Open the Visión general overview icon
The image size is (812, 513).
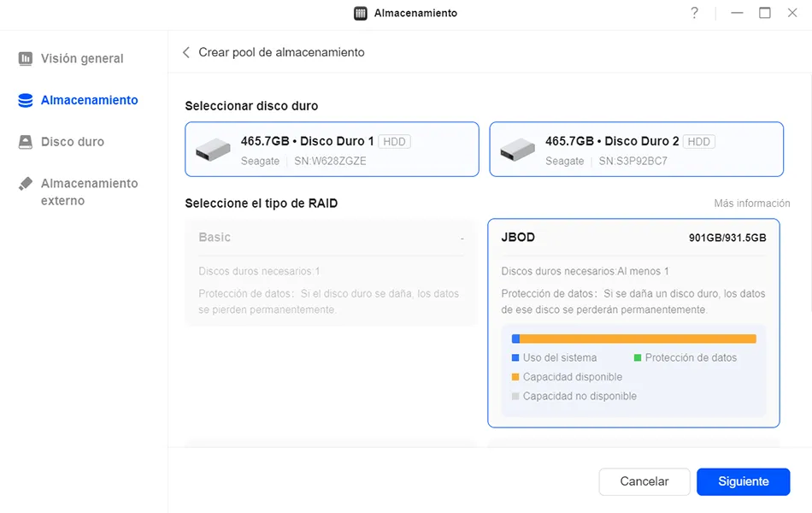click(x=26, y=58)
